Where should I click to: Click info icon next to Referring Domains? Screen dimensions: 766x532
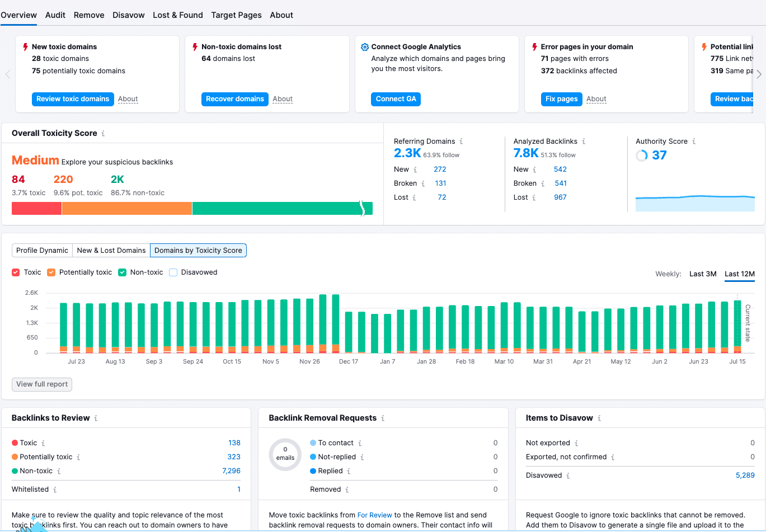[x=461, y=142]
